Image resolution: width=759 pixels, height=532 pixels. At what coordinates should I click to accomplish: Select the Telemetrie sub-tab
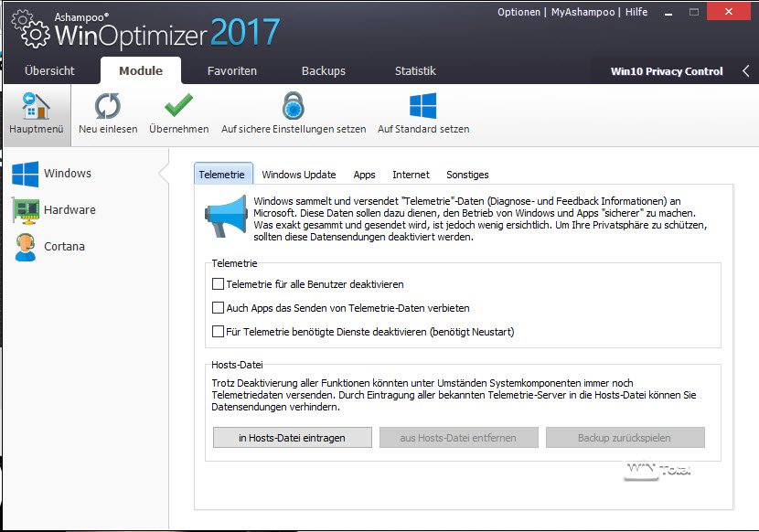coord(221,175)
